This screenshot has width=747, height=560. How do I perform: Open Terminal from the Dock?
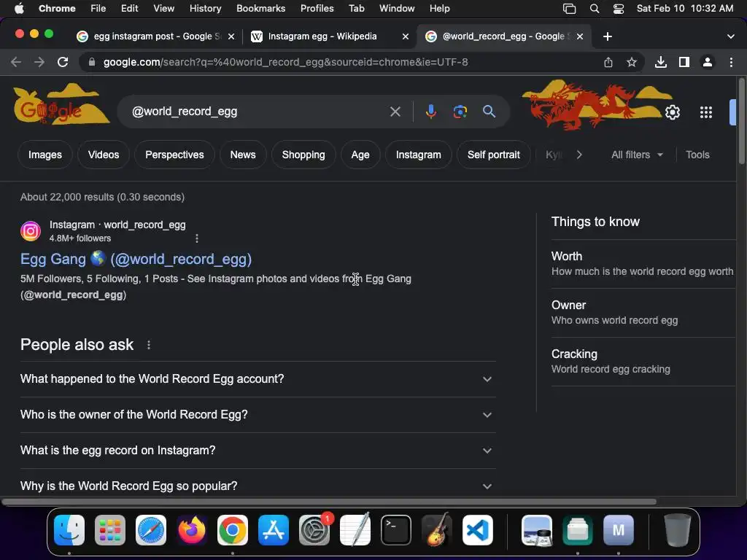(396, 530)
